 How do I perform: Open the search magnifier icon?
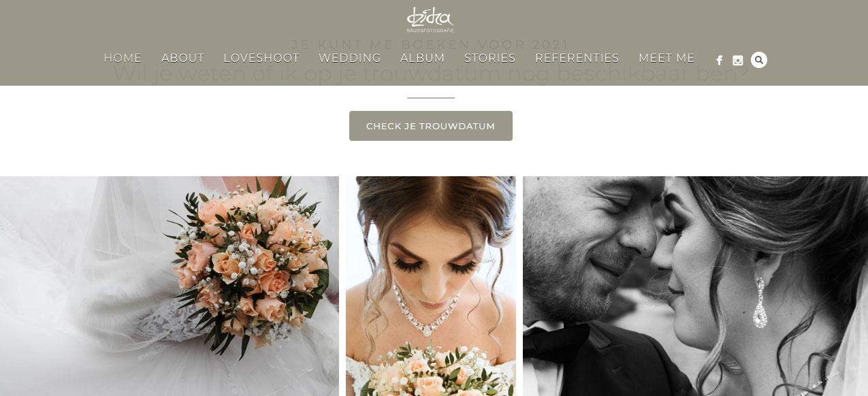point(759,60)
